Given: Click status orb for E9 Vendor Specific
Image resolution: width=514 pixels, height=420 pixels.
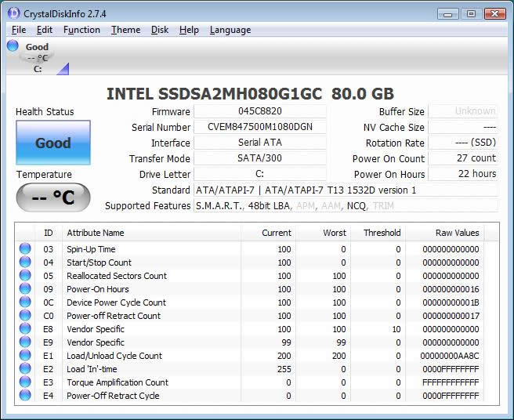Looking at the screenshot, I should (25, 342).
